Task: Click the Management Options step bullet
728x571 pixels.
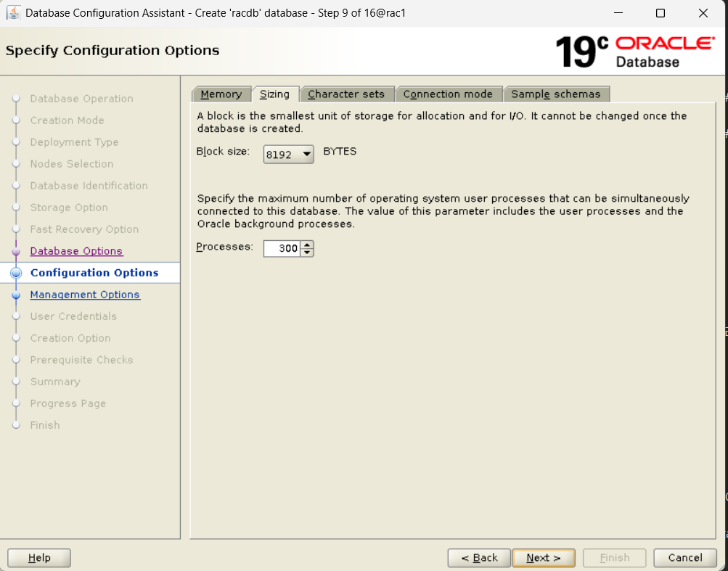Action: (16, 295)
